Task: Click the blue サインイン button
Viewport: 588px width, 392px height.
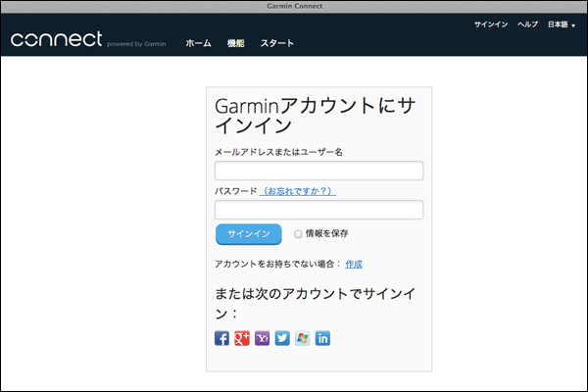Action: click(x=249, y=234)
